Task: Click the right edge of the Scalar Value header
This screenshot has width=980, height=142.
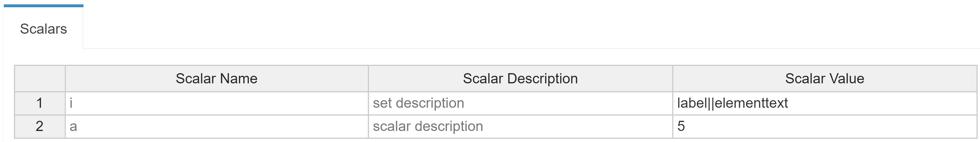Action: click(x=977, y=78)
